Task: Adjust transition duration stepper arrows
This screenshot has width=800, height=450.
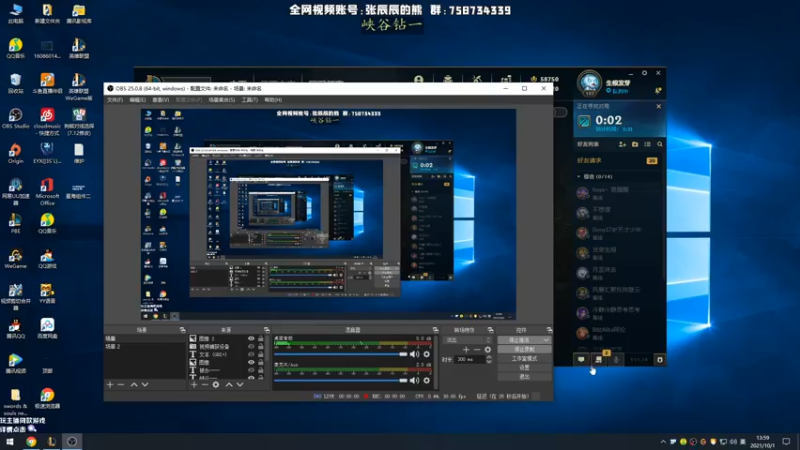Action: click(489, 359)
